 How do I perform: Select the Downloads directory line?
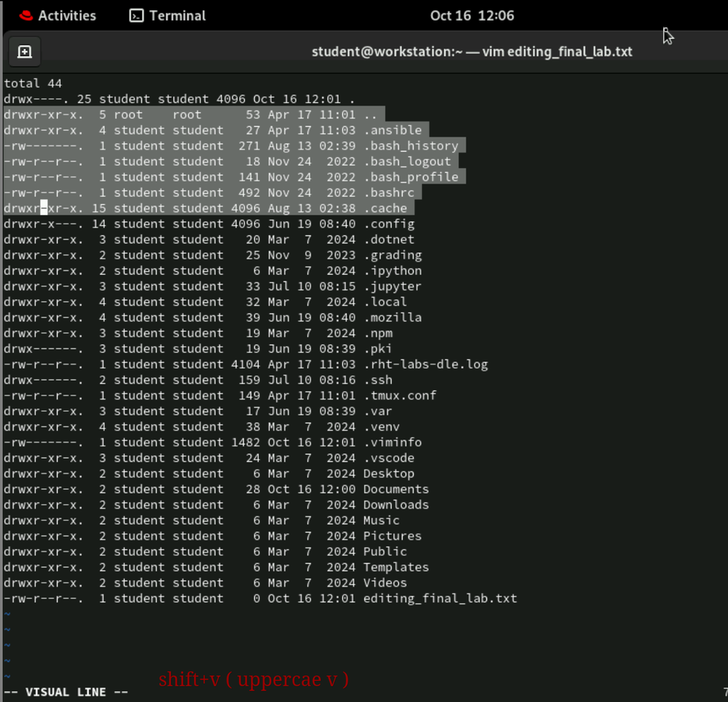coord(396,504)
